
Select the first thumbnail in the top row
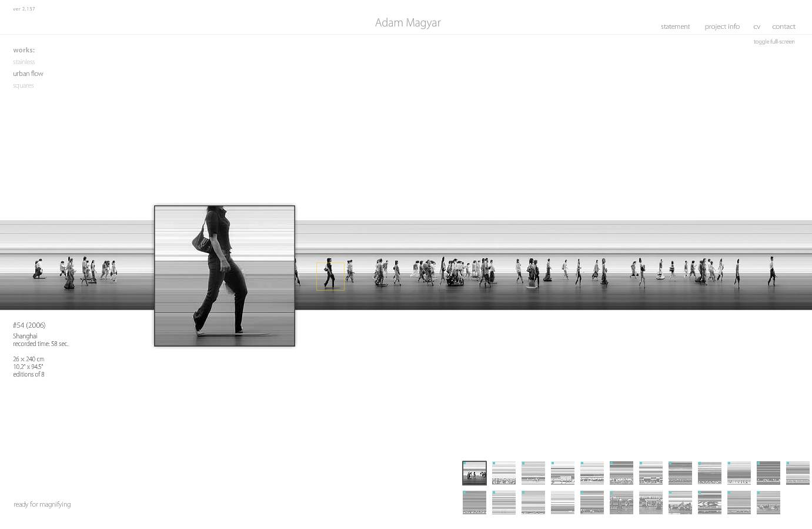tap(474, 473)
